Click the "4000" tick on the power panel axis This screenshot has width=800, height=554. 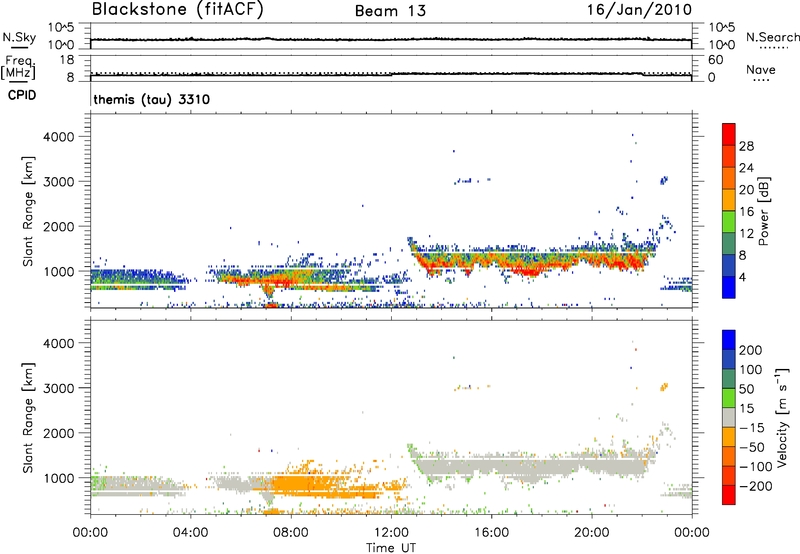(58, 137)
